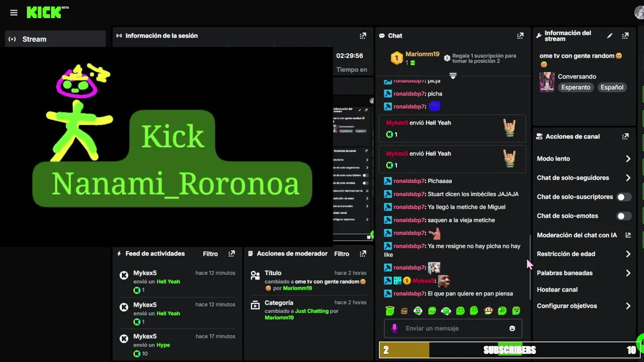
Task: Open the emoji picker in the message box
Action: tap(512, 328)
